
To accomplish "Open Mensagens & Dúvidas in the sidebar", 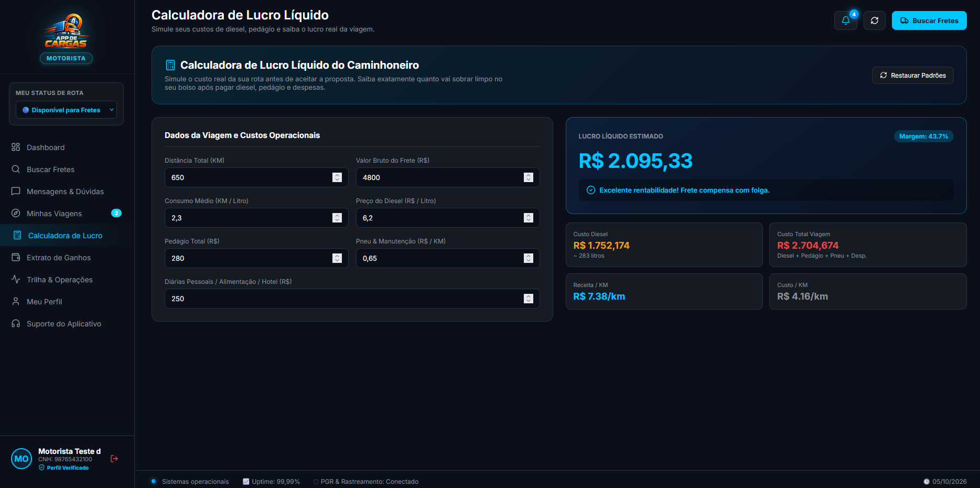I will coord(66,192).
